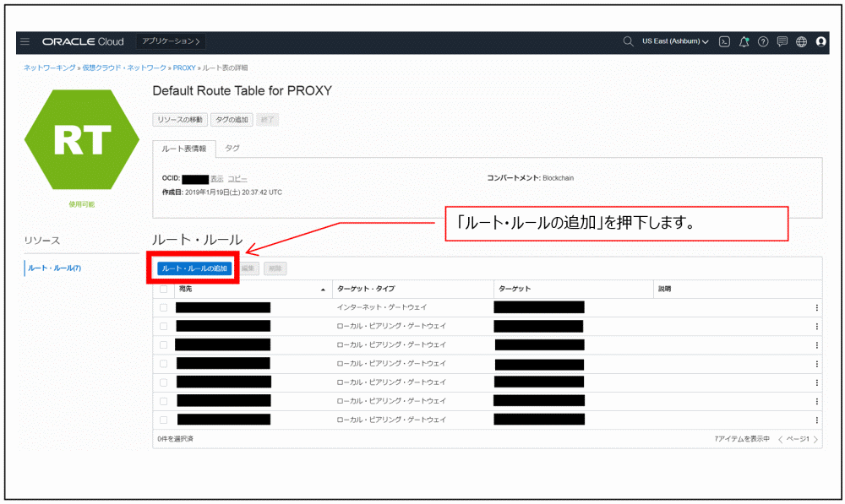Open the help question mark icon
845x504 pixels.
point(763,41)
